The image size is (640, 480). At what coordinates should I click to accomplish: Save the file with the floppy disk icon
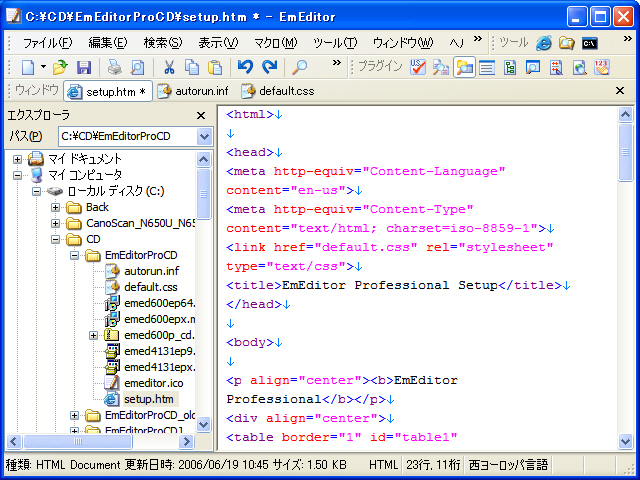84,67
